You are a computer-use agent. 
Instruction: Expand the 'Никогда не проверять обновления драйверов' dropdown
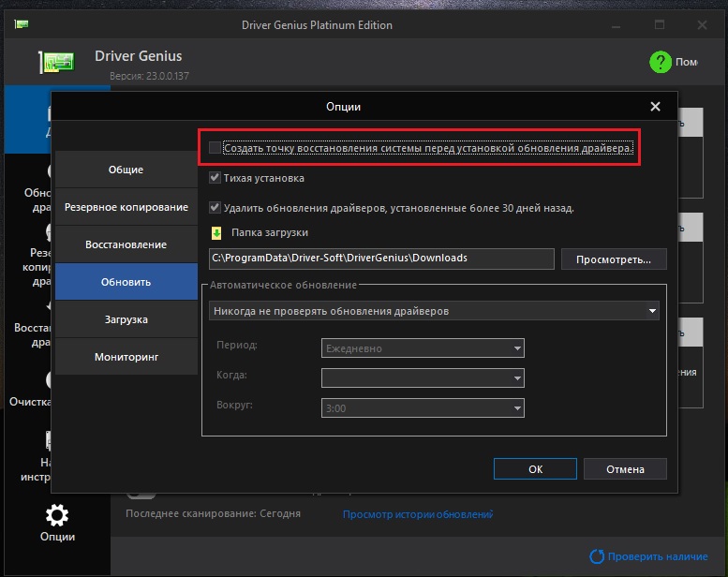pos(434,311)
